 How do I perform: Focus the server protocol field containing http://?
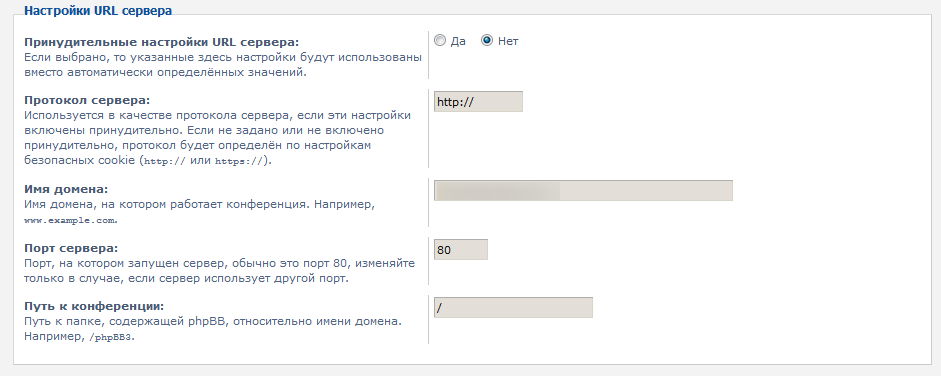(x=478, y=101)
